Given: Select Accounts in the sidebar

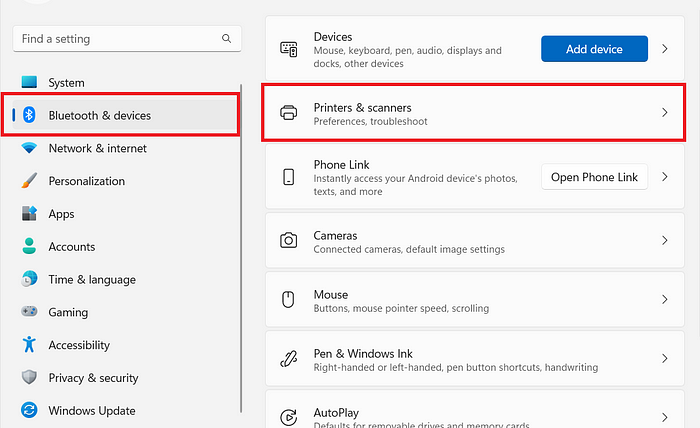Looking at the screenshot, I should click(72, 247).
